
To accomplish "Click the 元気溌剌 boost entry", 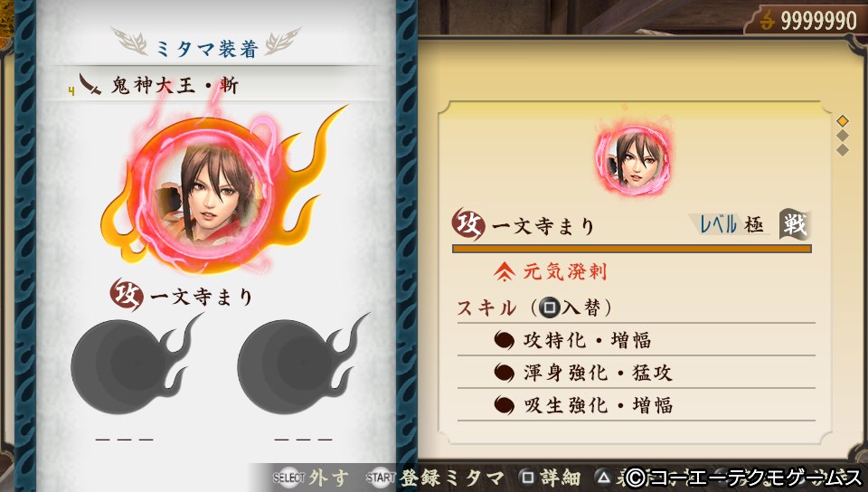I will coord(551,271).
